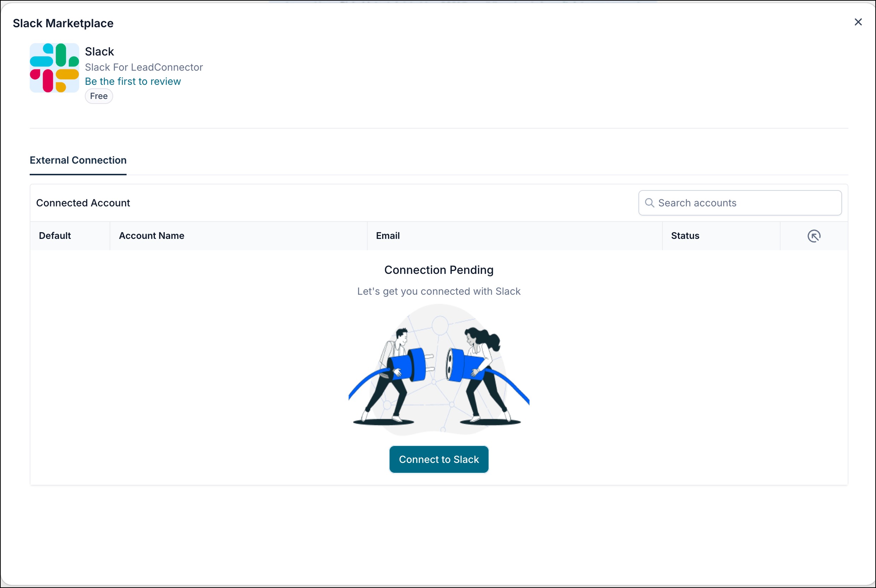The image size is (876, 588).
Task: Click the Connect to Slack button
Action: [439, 459]
